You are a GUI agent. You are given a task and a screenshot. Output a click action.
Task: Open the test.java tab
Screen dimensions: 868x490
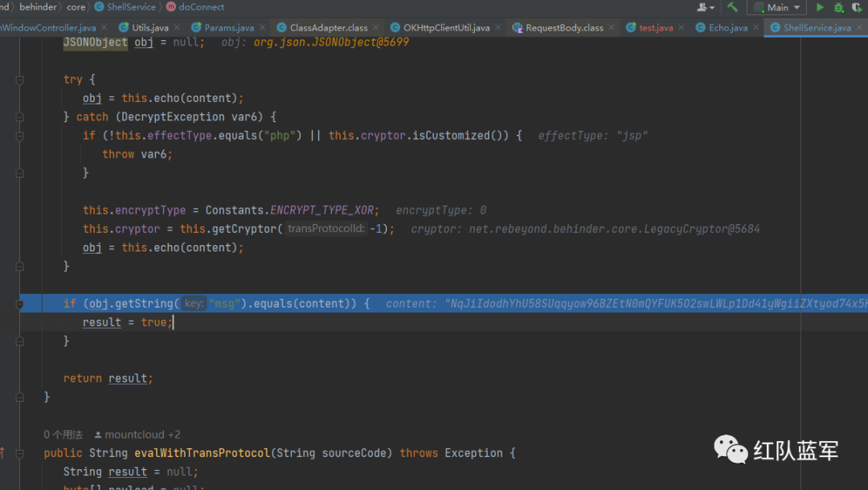656,27
